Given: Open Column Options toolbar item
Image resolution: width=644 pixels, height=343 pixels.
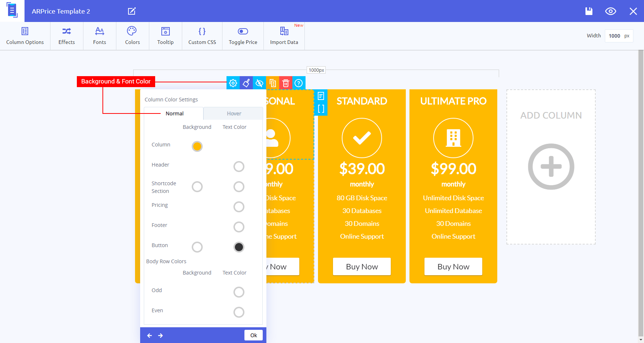Looking at the screenshot, I should coord(25,36).
